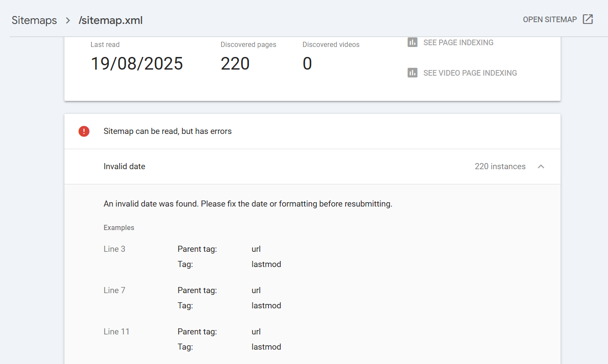Image resolution: width=608 pixels, height=364 pixels.
Task: Open the SEE VIDEO PAGE INDEXING report link
Action: pos(470,73)
